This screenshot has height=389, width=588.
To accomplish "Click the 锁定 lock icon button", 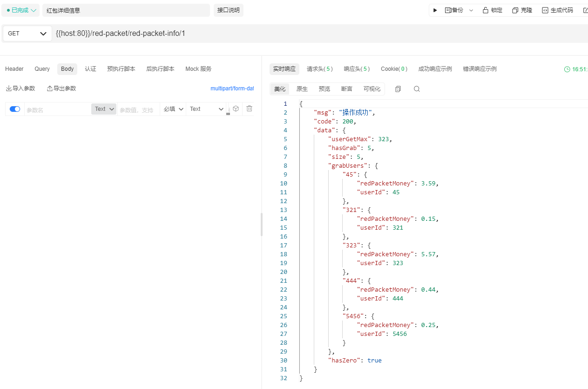I will click(493, 10).
